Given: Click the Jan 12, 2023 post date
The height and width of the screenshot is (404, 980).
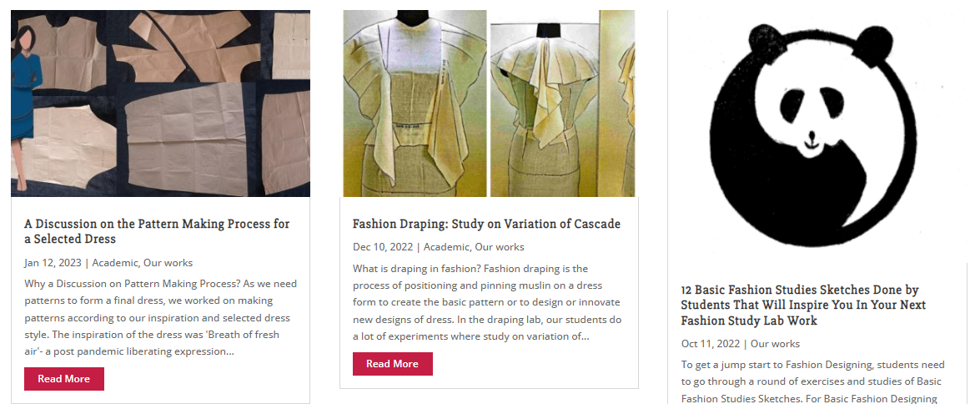Looking at the screenshot, I should pos(53,262).
